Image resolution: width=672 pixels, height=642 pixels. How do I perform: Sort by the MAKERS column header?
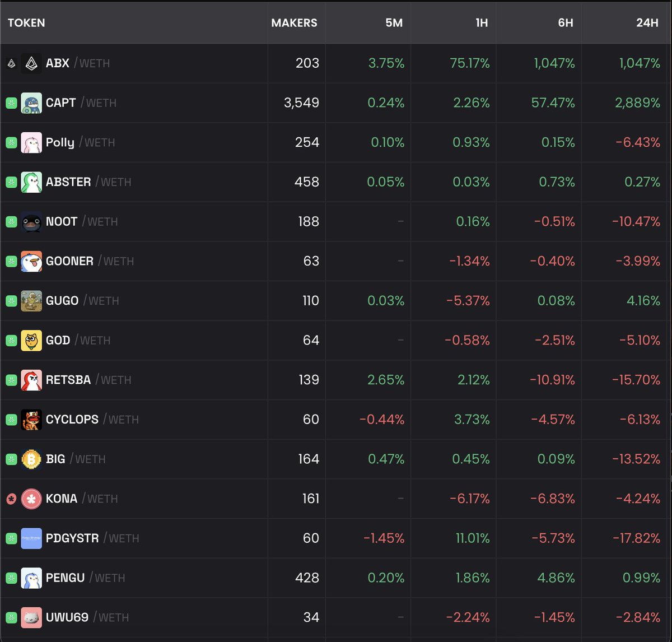[x=294, y=23]
